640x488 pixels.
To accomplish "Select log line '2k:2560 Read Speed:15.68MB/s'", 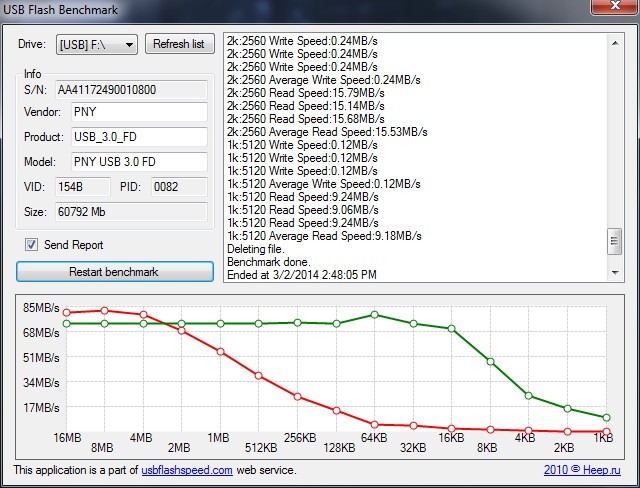I will click(x=306, y=119).
